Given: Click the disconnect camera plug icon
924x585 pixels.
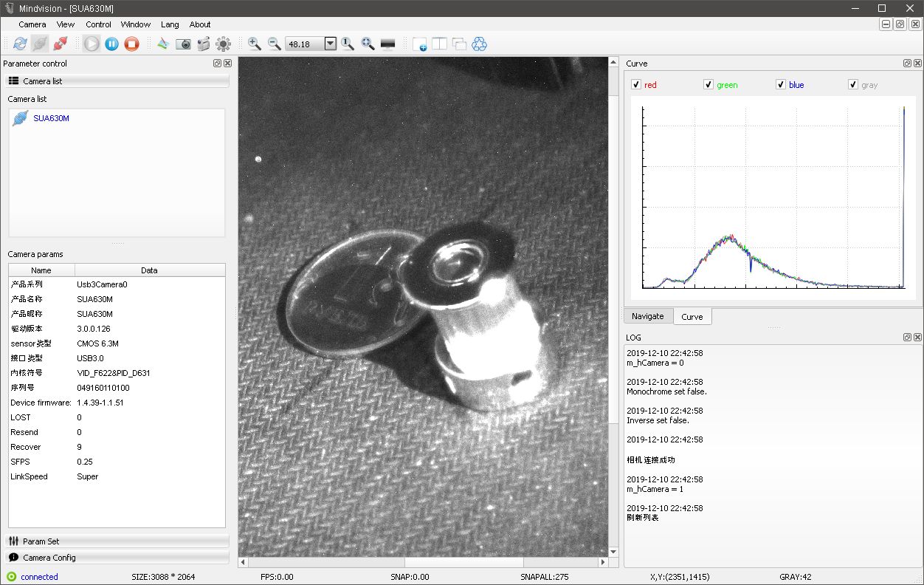Looking at the screenshot, I should (61, 44).
